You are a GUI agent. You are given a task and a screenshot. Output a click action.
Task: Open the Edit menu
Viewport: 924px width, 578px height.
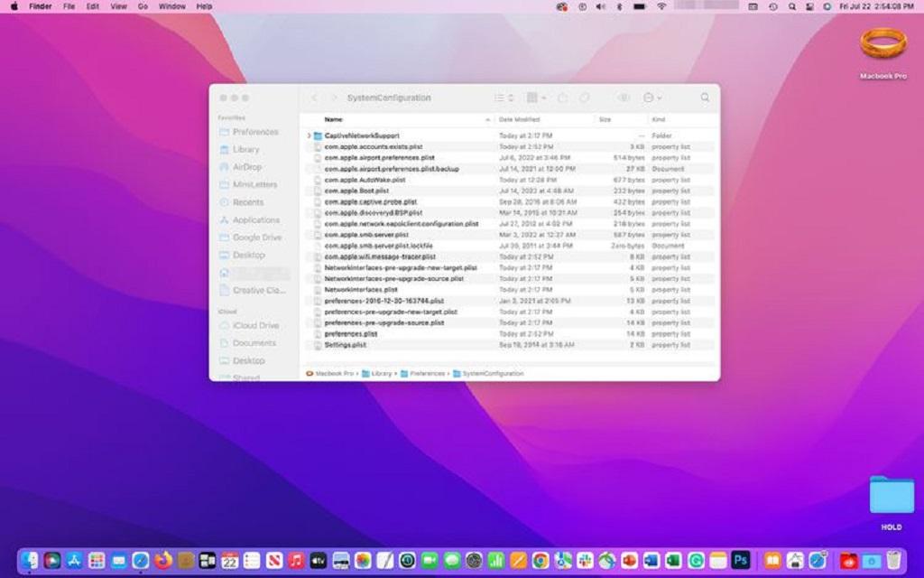(93, 6)
